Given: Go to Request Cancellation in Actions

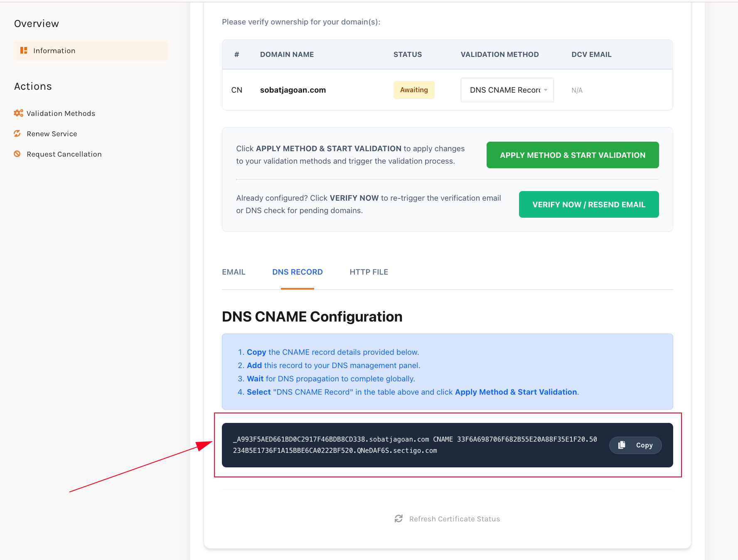Looking at the screenshot, I should coord(64,154).
